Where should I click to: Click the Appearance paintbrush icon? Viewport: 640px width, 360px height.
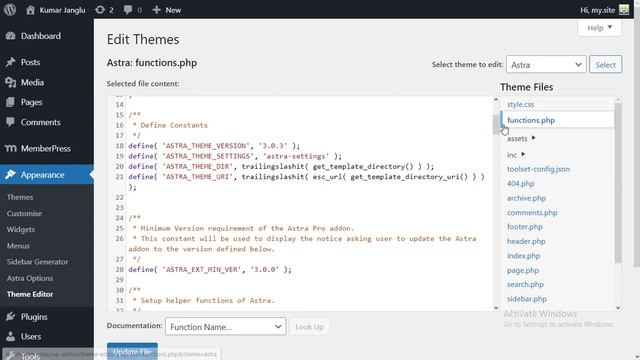(11, 175)
